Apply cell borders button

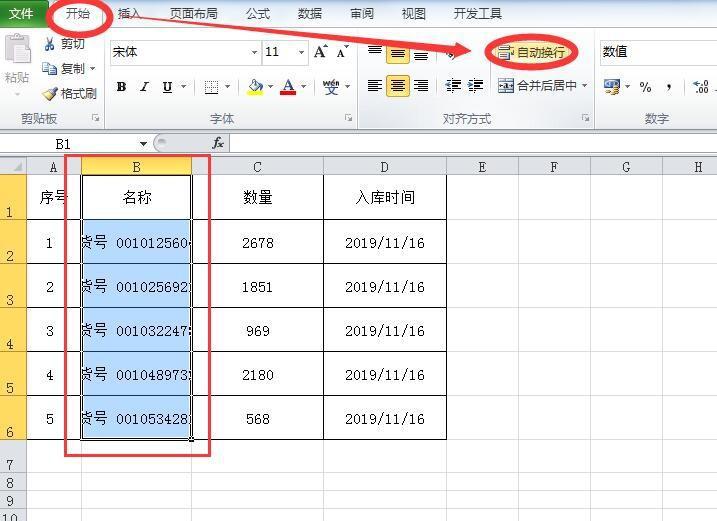(x=211, y=86)
